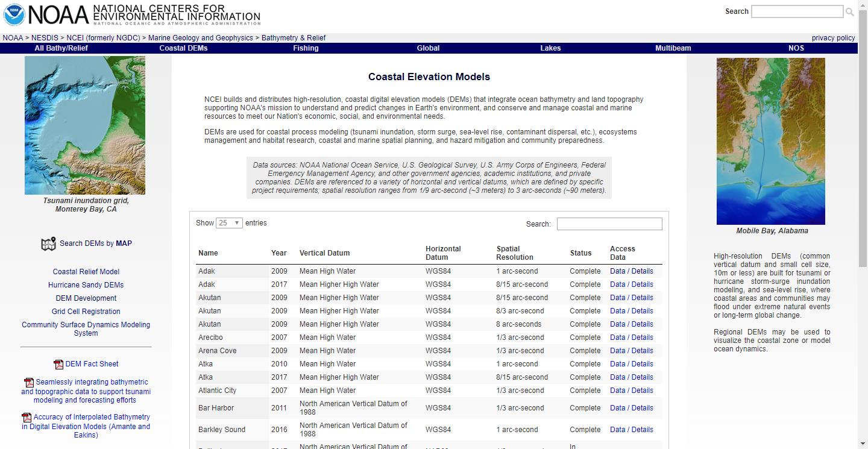Click the table Search input field

coord(609,224)
